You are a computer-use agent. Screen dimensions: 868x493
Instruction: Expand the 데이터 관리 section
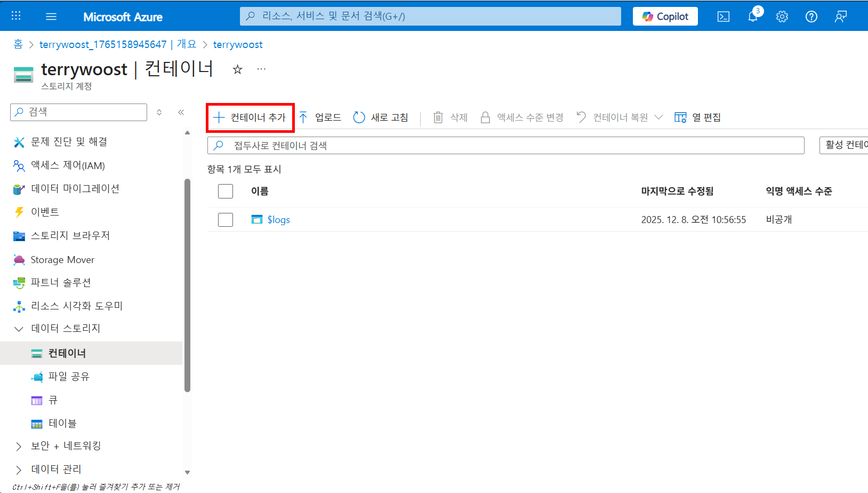[x=56, y=469]
